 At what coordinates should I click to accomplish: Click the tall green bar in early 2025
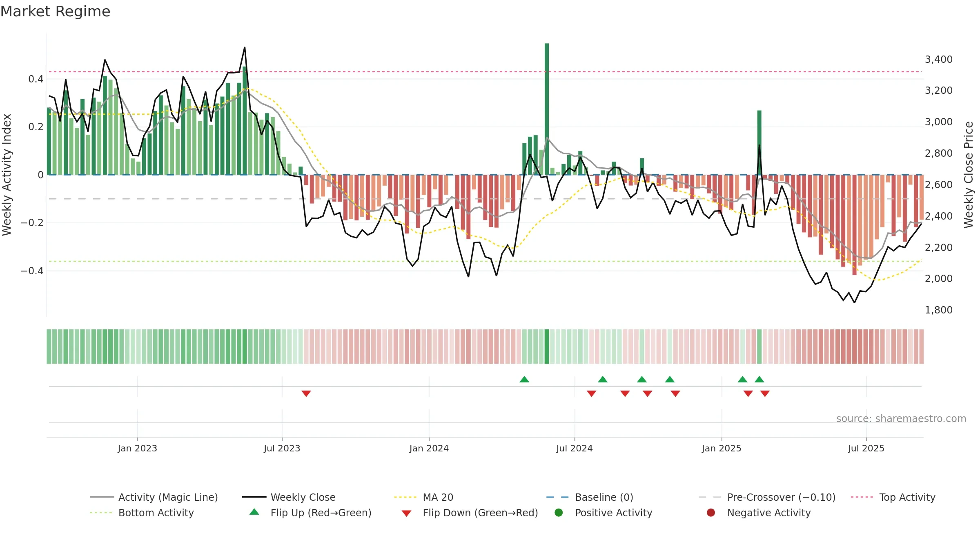pyautogui.click(x=759, y=142)
